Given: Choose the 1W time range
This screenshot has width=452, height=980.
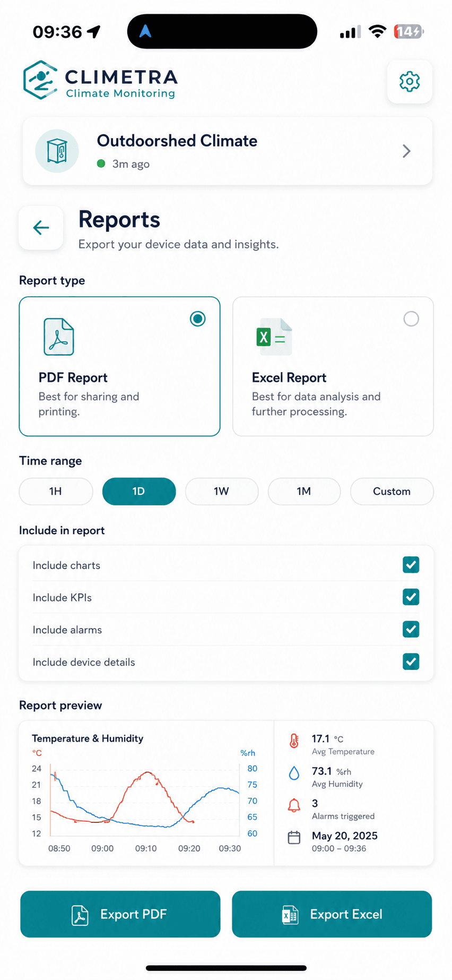Looking at the screenshot, I should (x=222, y=491).
